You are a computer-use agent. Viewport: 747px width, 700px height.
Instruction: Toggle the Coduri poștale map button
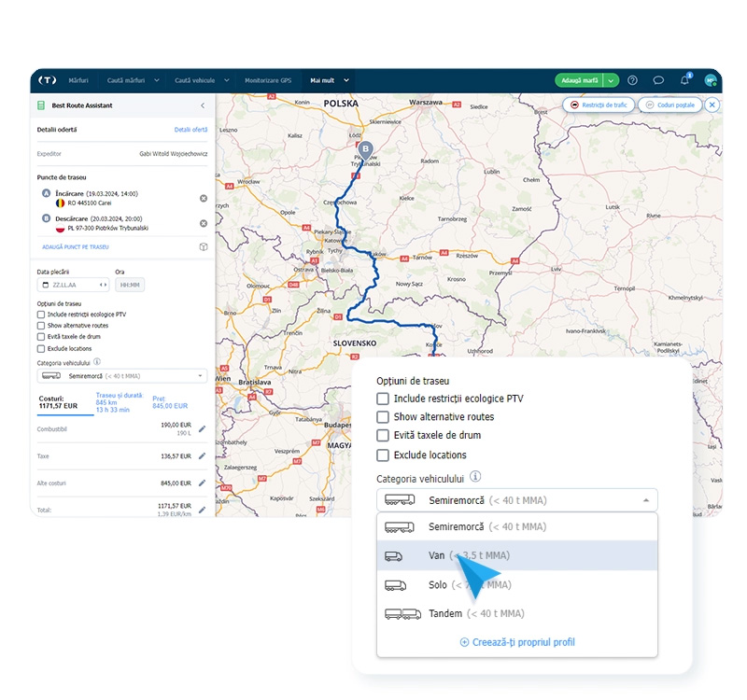(x=669, y=105)
